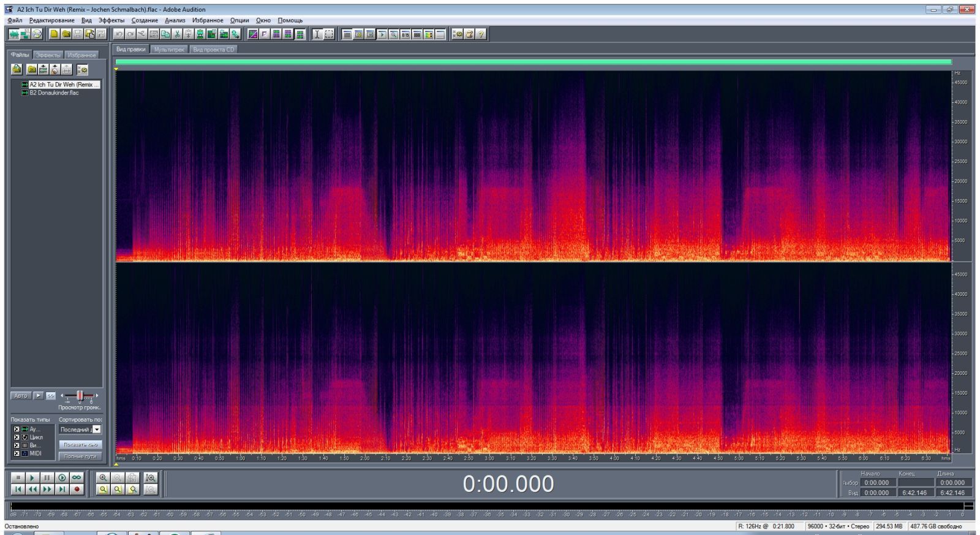The image size is (980, 535).
Task: Start playback with Play button
Action: (32, 477)
